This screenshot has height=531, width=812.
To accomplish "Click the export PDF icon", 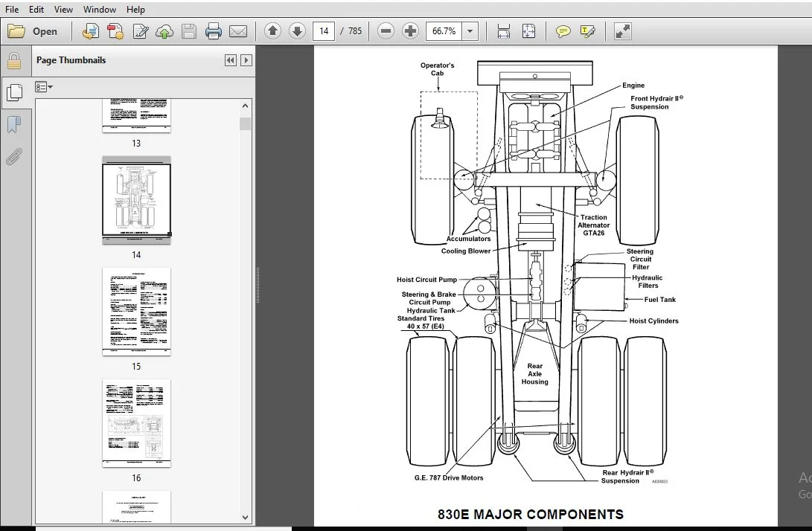I will (115, 31).
